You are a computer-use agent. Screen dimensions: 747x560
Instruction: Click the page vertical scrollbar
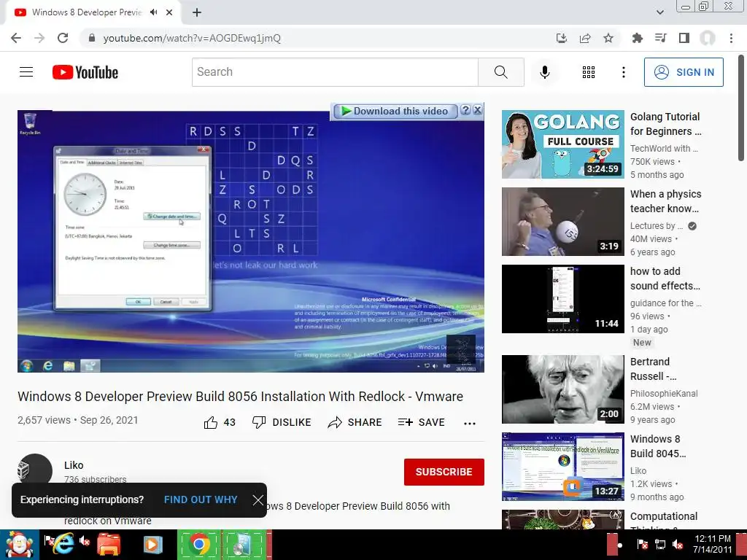point(741,109)
